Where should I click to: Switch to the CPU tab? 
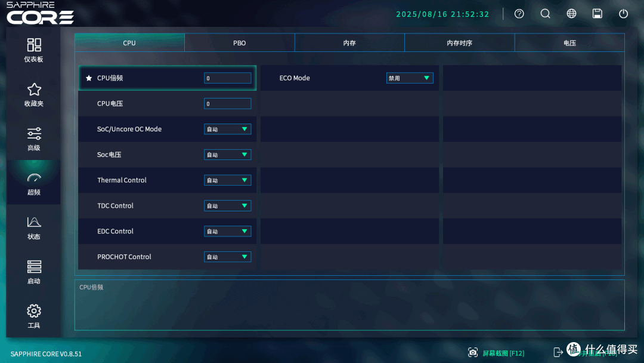click(129, 43)
